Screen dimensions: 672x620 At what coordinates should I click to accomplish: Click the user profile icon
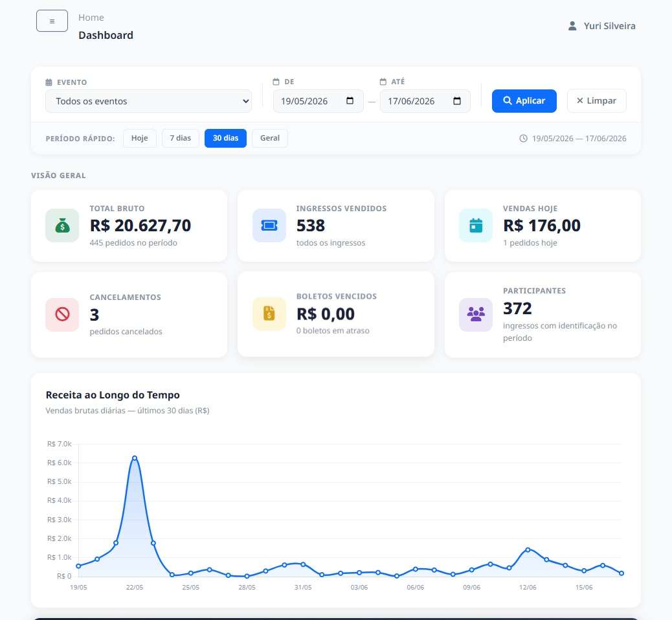pyautogui.click(x=572, y=26)
